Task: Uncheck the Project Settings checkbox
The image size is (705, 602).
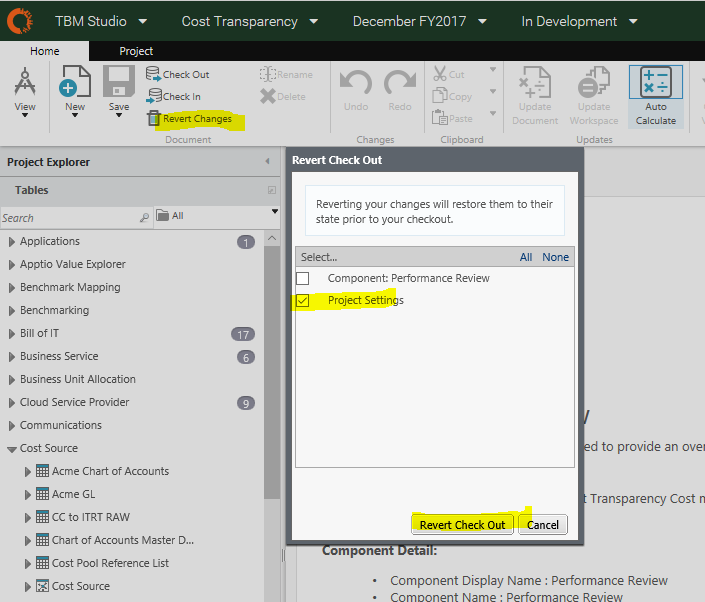Action: (303, 300)
